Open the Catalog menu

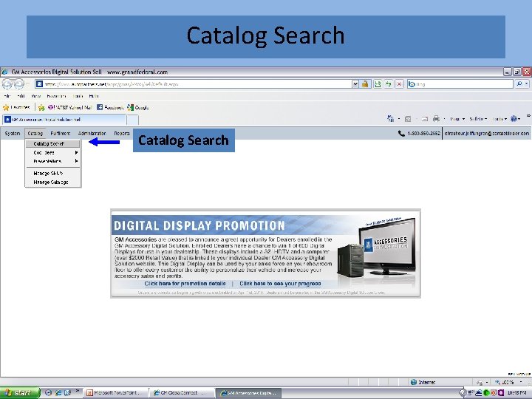point(35,133)
